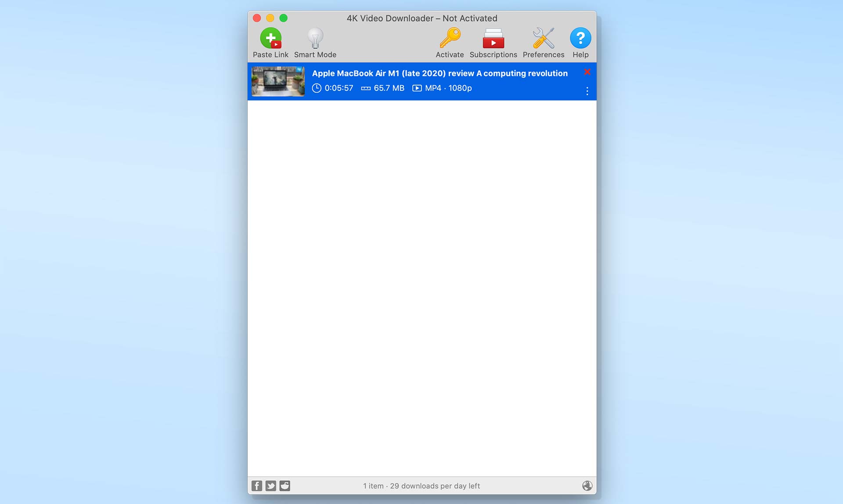
Task: Click the 1080p resolution indicator
Action: [x=460, y=88]
